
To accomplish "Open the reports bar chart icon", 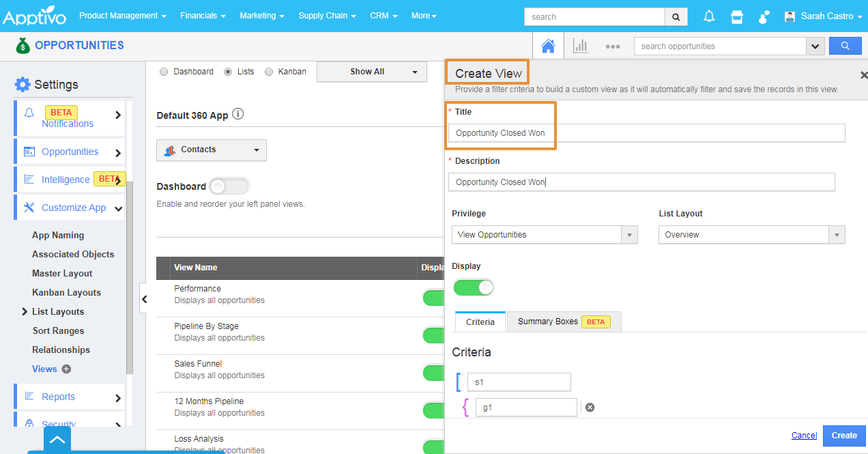I will [580, 46].
